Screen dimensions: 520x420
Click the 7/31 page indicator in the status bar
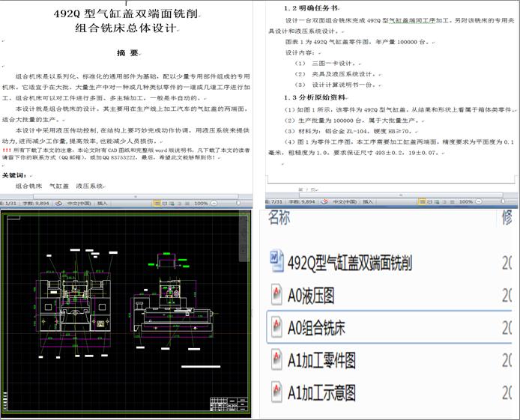274,201
